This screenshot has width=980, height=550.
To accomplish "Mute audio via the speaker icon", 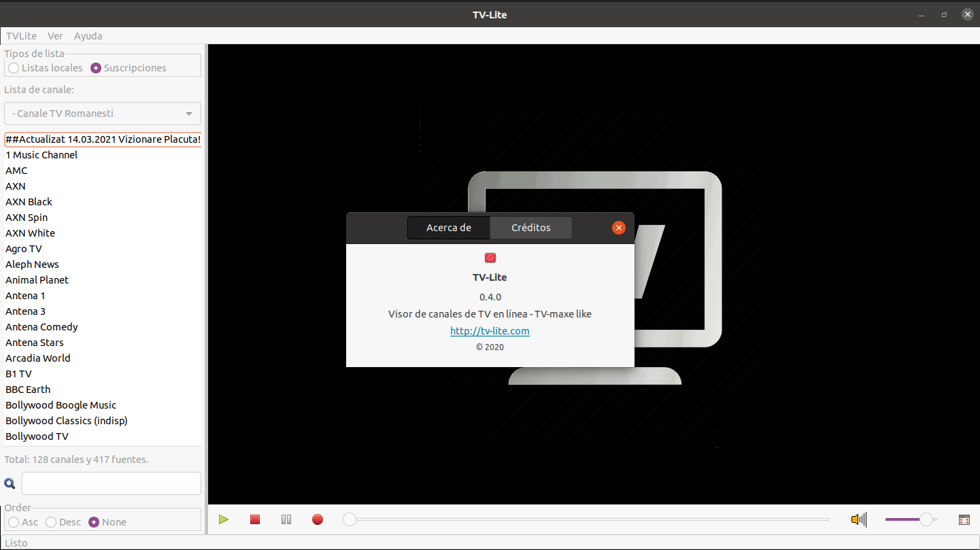I will click(858, 519).
